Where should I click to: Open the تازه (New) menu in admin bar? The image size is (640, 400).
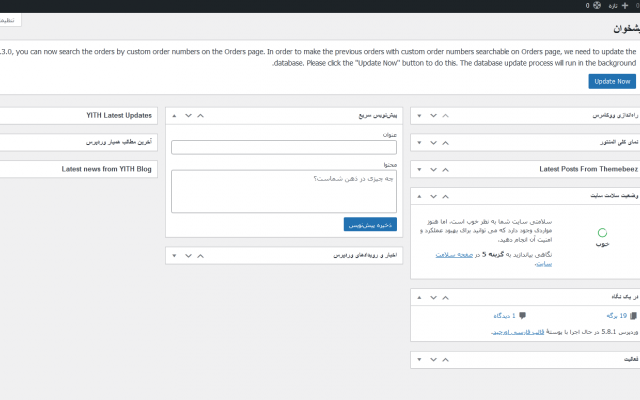click(x=618, y=5)
